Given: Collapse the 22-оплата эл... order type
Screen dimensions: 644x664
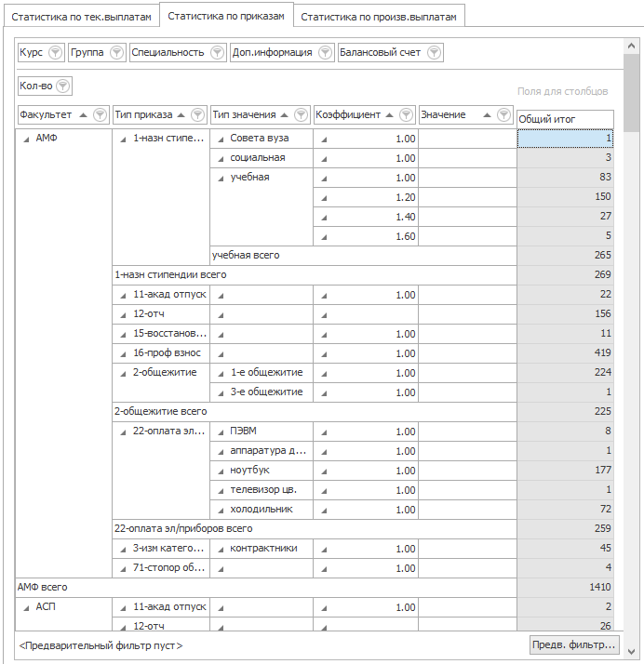Looking at the screenshot, I should [123, 432].
